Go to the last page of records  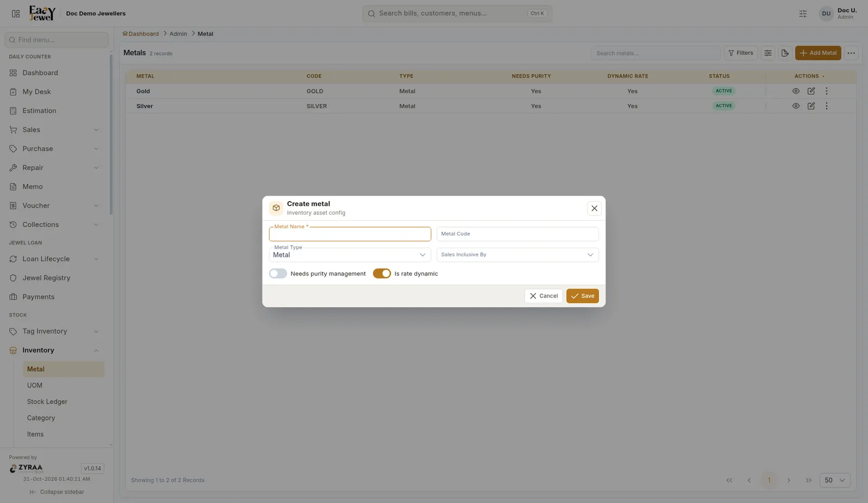click(809, 480)
